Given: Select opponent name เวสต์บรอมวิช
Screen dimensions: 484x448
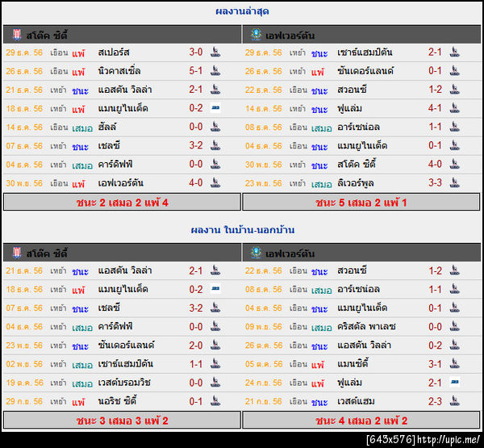Looking at the screenshot, I should [124, 383].
